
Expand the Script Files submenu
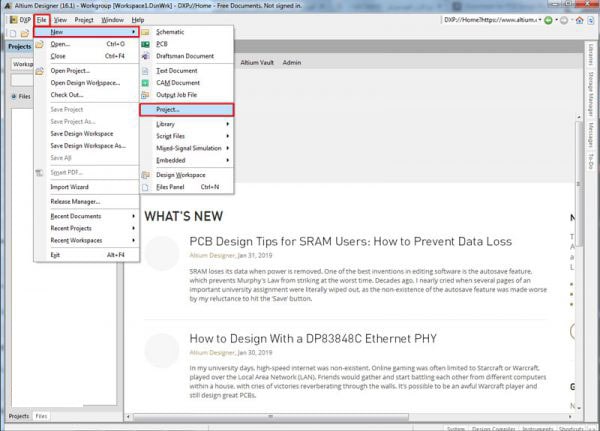tap(187, 136)
